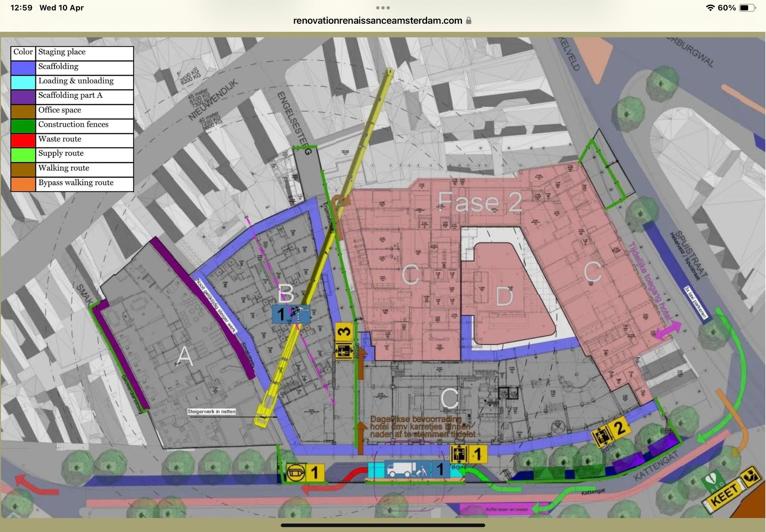Image resolution: width=766 pixels, height=532 pixels.
Task: Open the three-dot multitasking menu
Action: click(383, 8)
